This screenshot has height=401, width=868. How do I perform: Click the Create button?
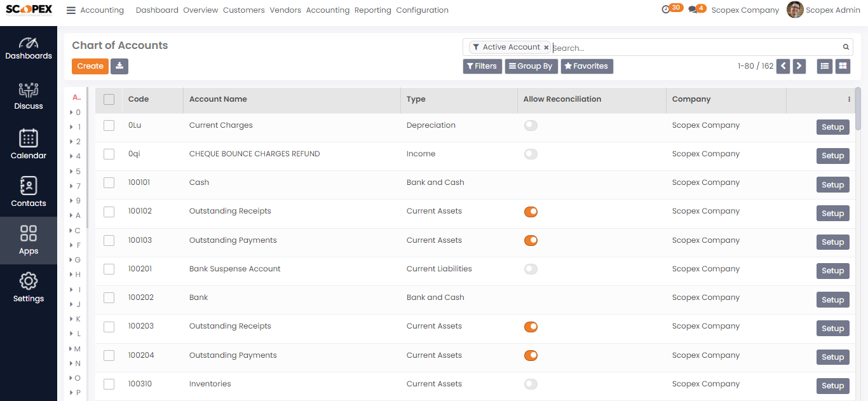coord(90,66)
